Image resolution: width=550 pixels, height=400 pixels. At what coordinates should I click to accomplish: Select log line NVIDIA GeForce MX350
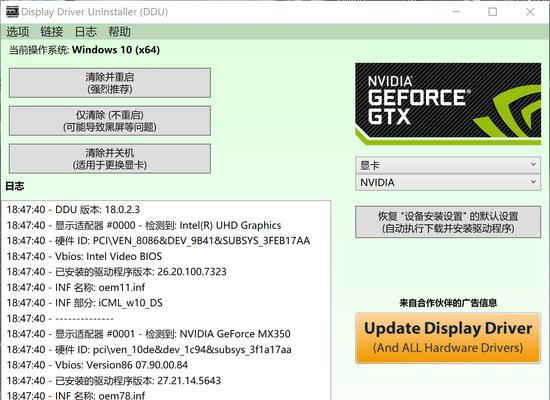point(148,334)
